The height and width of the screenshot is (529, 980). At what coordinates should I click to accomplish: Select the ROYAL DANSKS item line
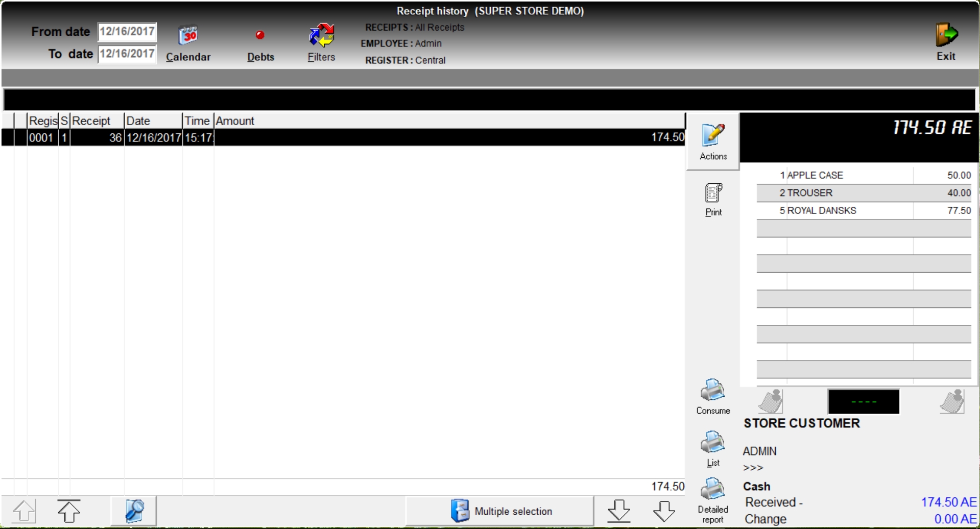pos(863,210)
